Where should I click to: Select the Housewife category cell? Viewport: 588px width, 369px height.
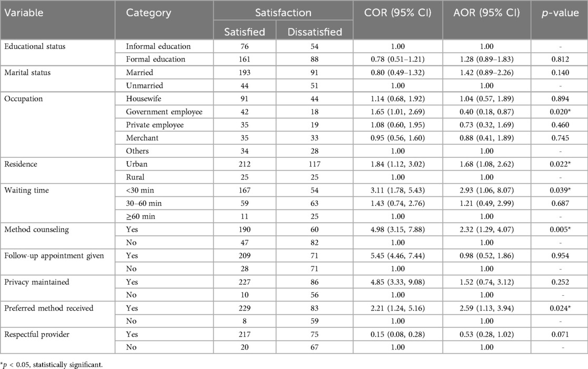click(142, 98)
